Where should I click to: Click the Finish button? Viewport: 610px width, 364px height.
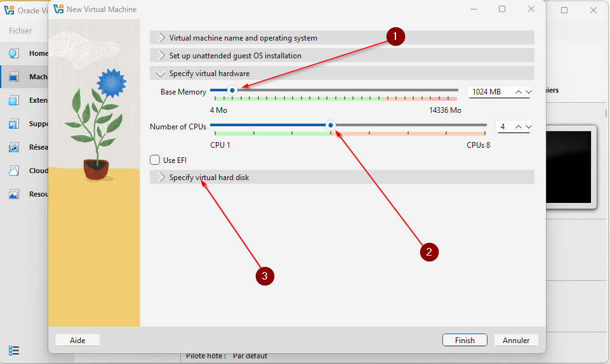464,340
